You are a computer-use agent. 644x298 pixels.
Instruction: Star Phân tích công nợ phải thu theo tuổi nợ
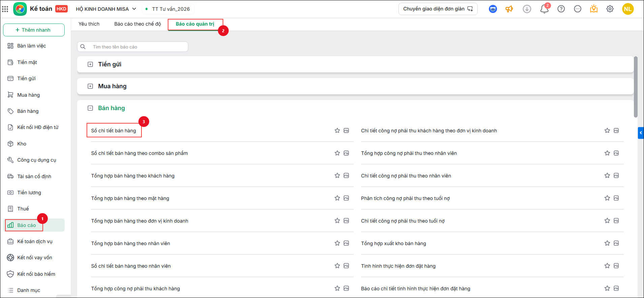(x=607, y=198)
